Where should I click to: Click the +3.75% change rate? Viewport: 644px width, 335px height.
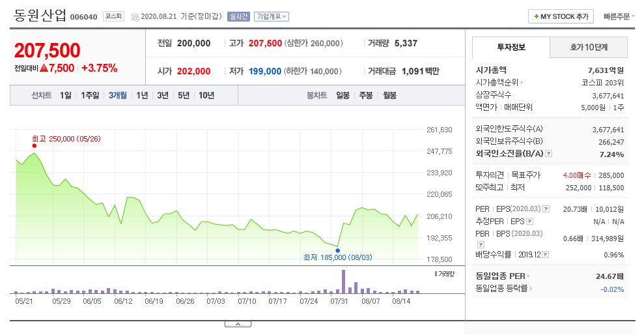pyautogui.click(x=100, y=68)
